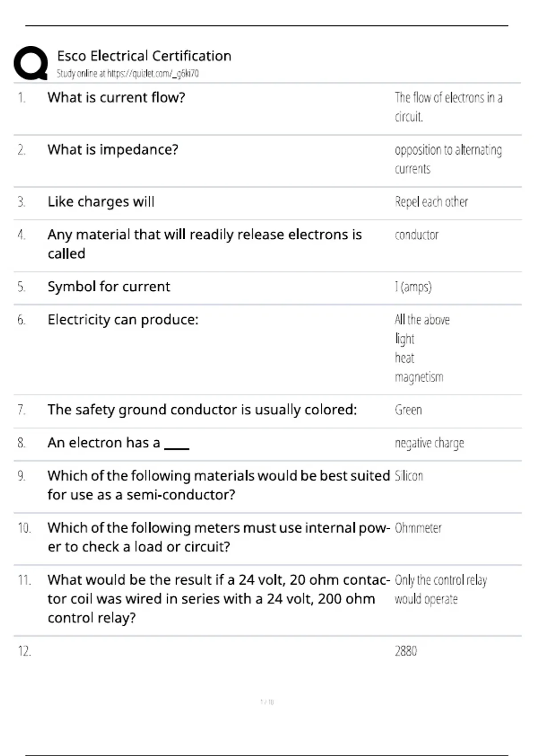This screenshot has width=534, height=756.
Task: Select the 'Electricity can produce:' question
Action: pos(123,320)
